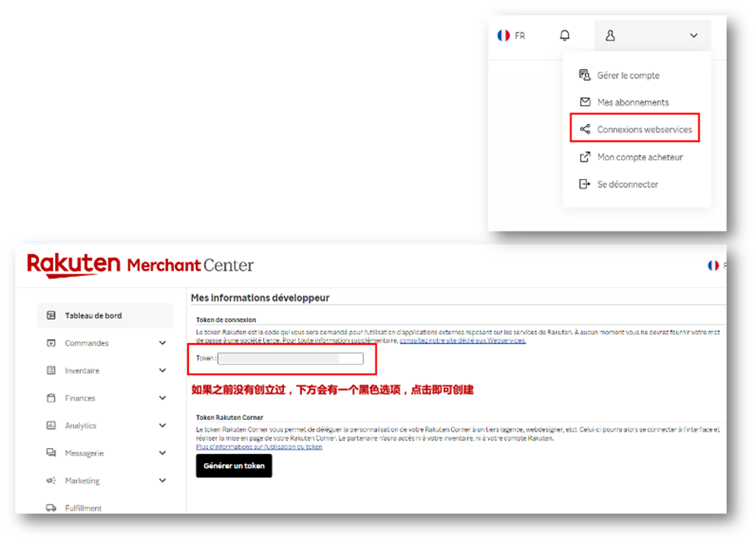The height and width of the screenshot is (543, 756).
Task: Click the Rakuten Merchant Center logo
Action: pyautogui.click(x=141, y=265)
